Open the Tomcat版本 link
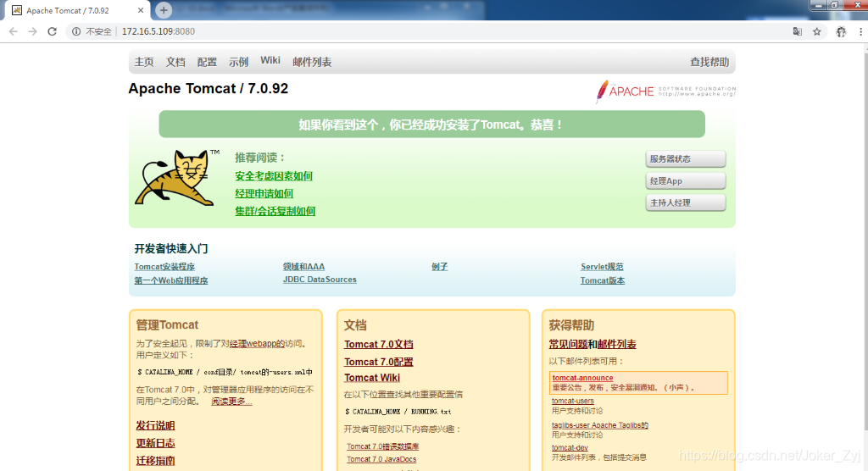Image resolution: width=868 pixels, height=471 pixels. [x=603, y=280]
